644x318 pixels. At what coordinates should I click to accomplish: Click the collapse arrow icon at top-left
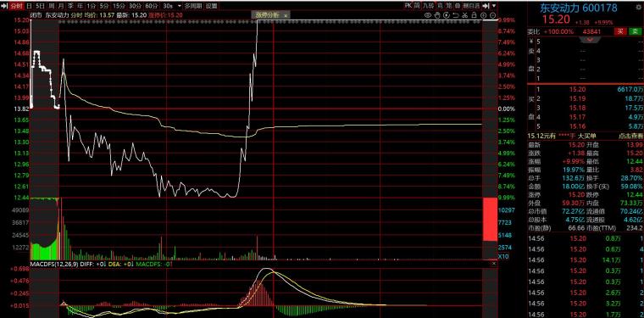point(4,6)
